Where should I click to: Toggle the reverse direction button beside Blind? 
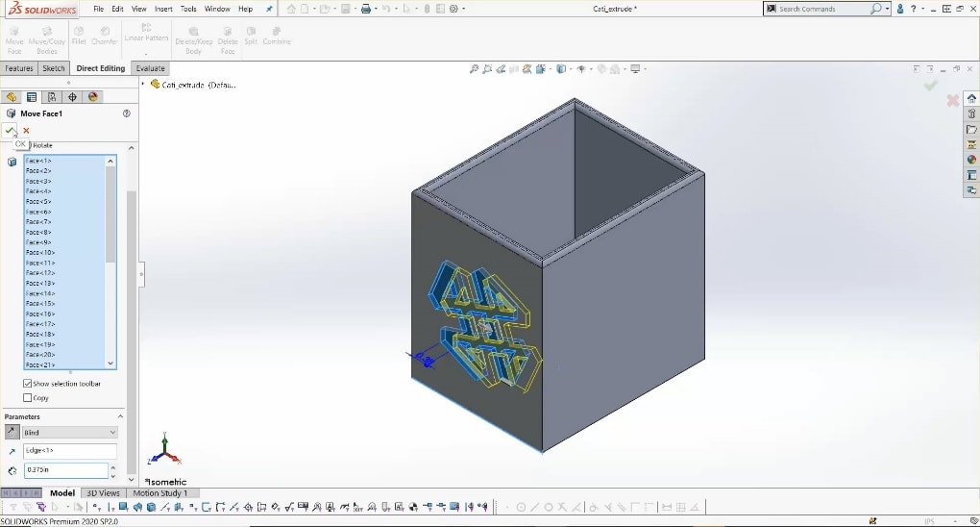(12, 433)
